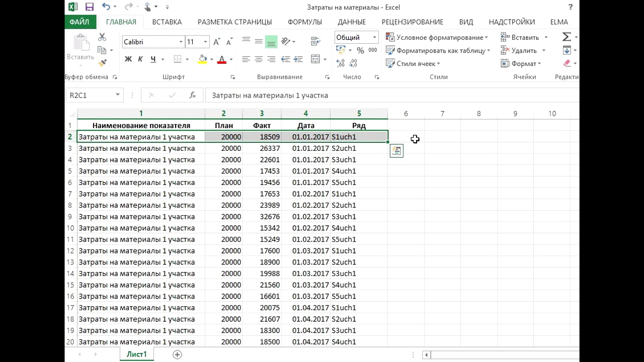Click the Quick Analysis button near selection
Screen dimensions: 644x362
(396, 151)
